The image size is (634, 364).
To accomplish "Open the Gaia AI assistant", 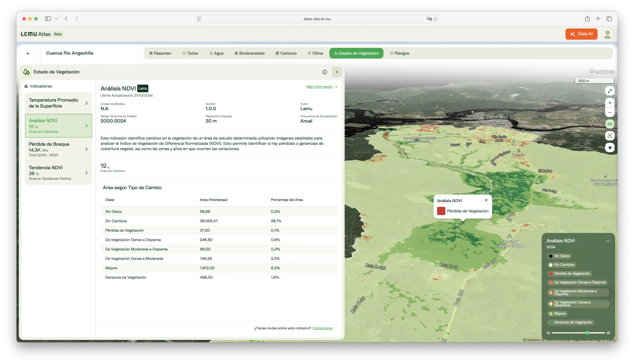I will pos(581,34).
